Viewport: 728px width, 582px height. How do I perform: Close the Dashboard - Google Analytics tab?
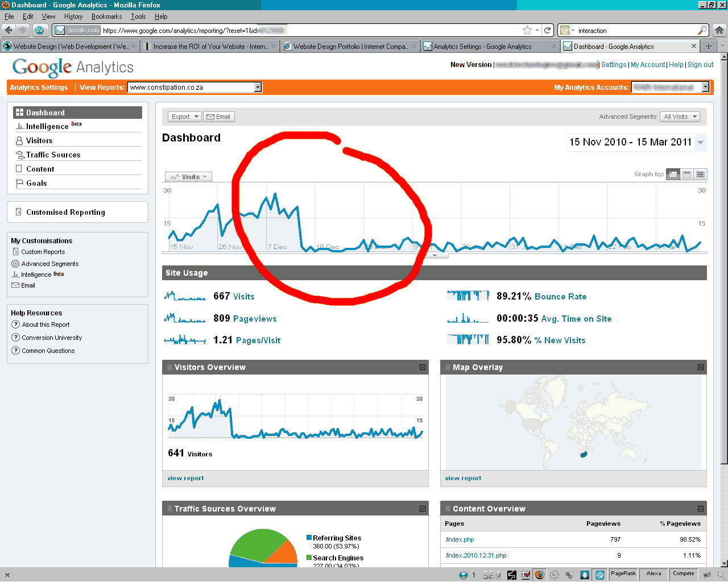tap(693, 46)
